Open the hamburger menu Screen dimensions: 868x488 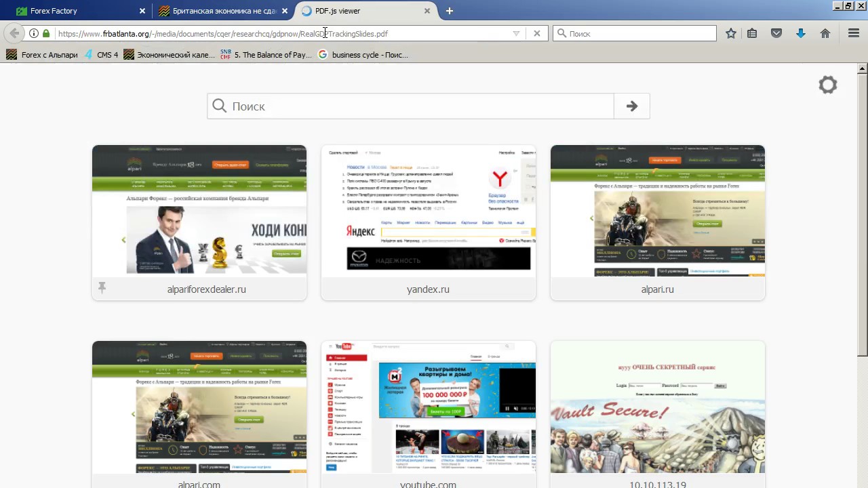pyautogui.click(x=854, y=33)
